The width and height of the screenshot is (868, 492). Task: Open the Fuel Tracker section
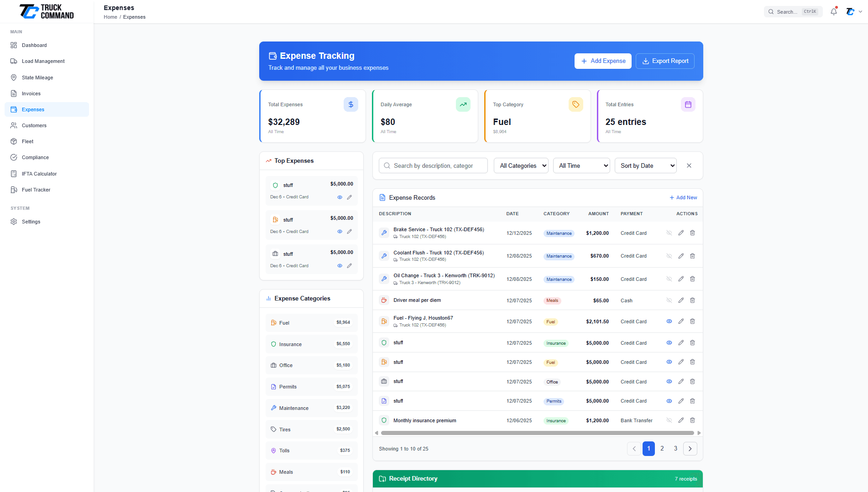click(36, 190)
